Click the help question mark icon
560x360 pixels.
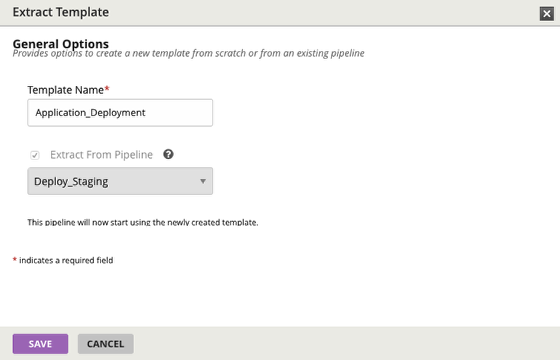tap(168, 154)
